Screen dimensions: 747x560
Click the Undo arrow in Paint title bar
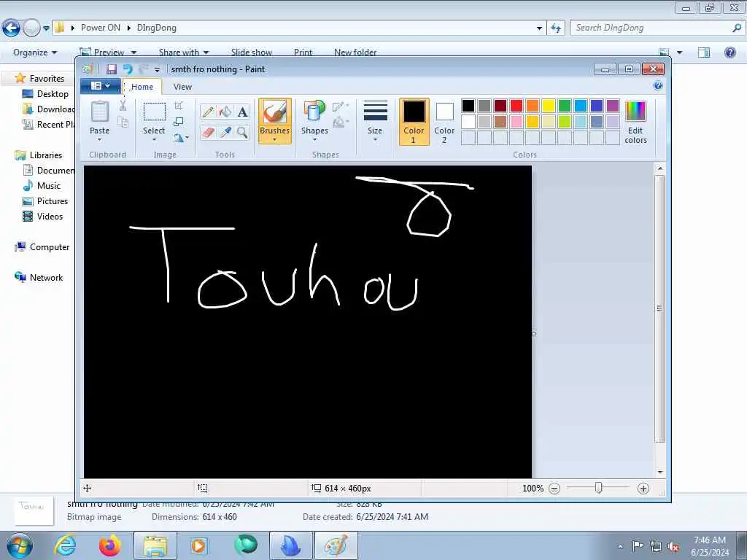[128, 69]
